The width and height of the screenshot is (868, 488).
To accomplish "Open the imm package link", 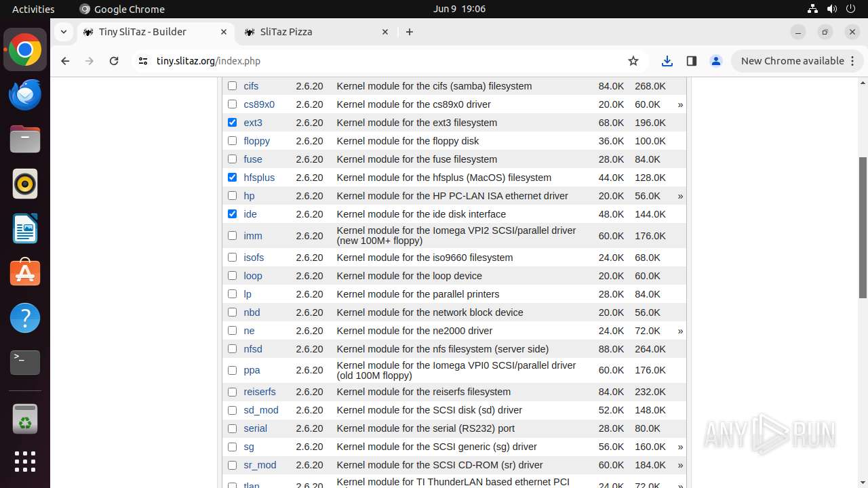I will pyautogui.click(x=253, y=236).
